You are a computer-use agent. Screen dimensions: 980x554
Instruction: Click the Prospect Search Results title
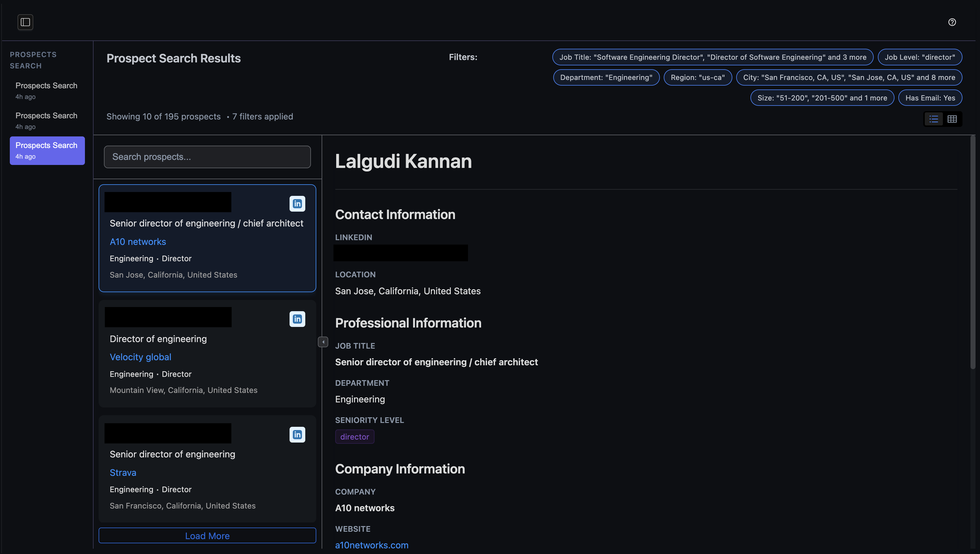pyautogui.click(x=173, y=59)
